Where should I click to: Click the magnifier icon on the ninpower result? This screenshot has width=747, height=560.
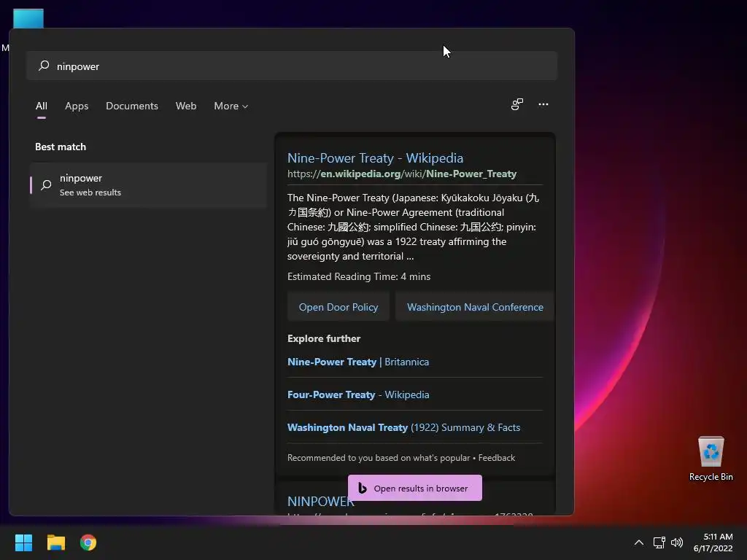click(x=46, y=184)
